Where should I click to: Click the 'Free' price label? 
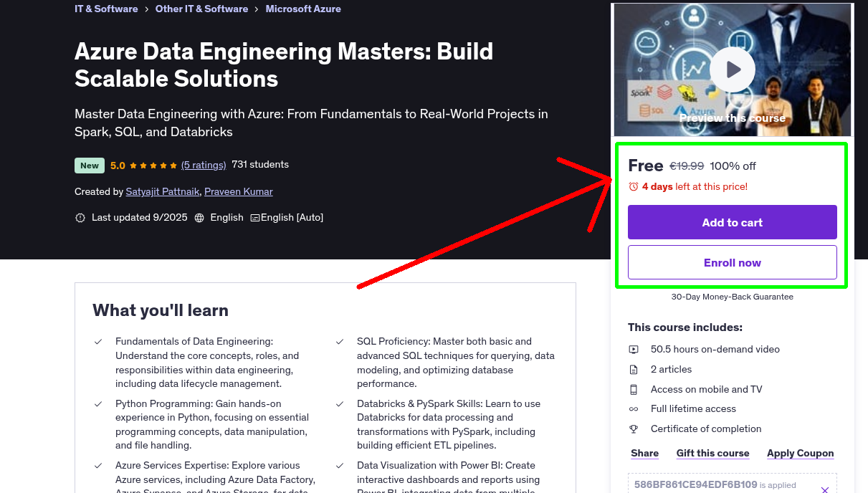646,166
